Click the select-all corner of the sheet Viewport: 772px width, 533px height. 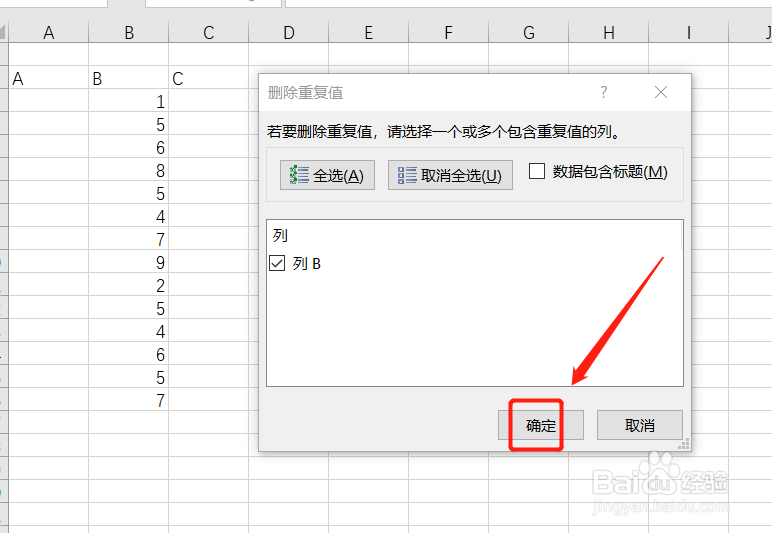click(3, 32)
